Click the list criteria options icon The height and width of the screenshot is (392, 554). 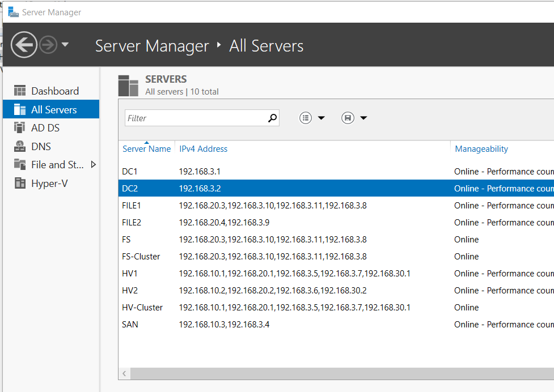[x=306, y=118]
